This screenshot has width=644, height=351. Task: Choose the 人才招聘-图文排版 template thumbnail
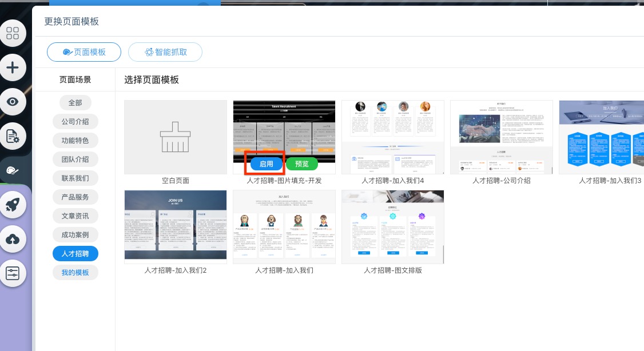(393, 227)
